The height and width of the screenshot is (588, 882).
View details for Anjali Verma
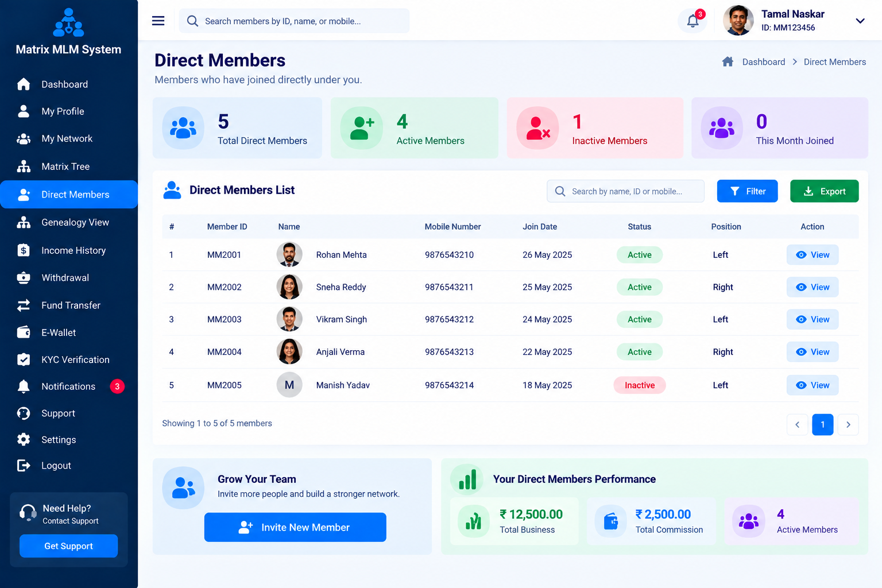(813, 352)
